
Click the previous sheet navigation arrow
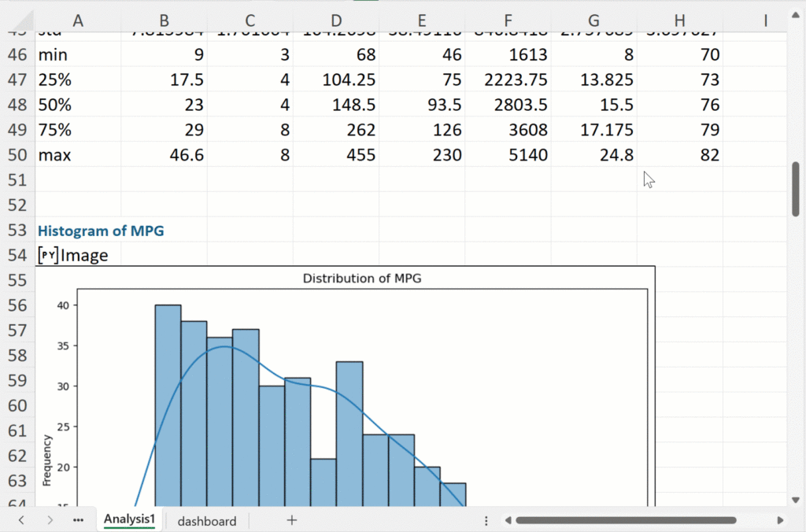tap(21, 520)
